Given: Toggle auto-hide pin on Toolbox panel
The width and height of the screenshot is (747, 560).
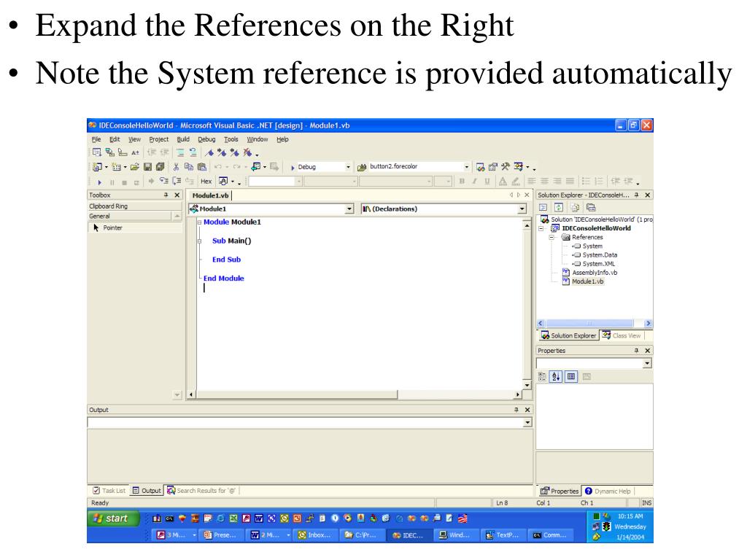Looking at the screenshot, I should coord(166,195).
